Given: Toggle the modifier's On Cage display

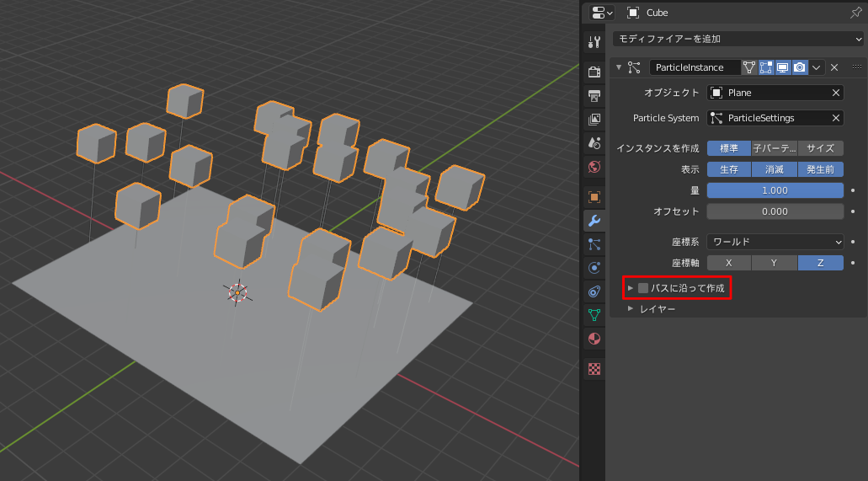Looking at the screenshot, I should (749, 67).
